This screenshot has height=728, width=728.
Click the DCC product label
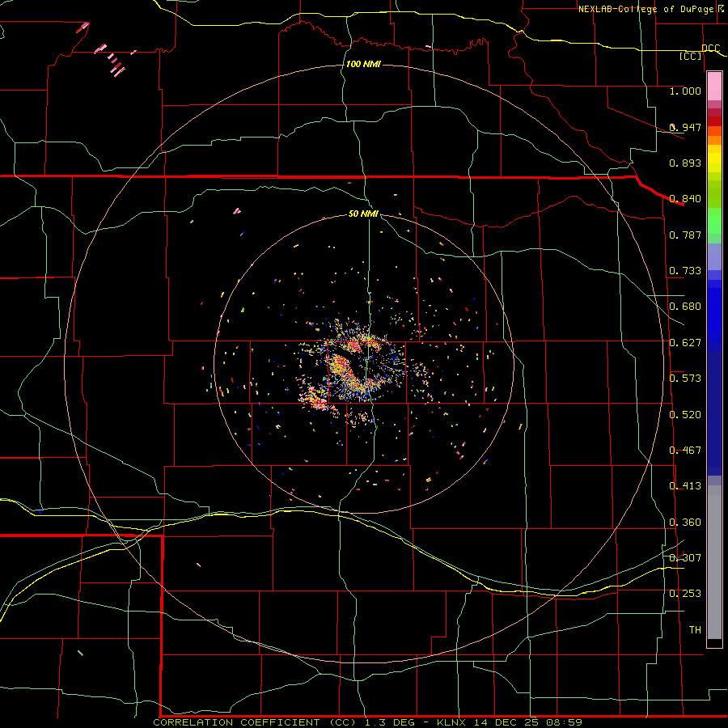click(x=710, y=48)
